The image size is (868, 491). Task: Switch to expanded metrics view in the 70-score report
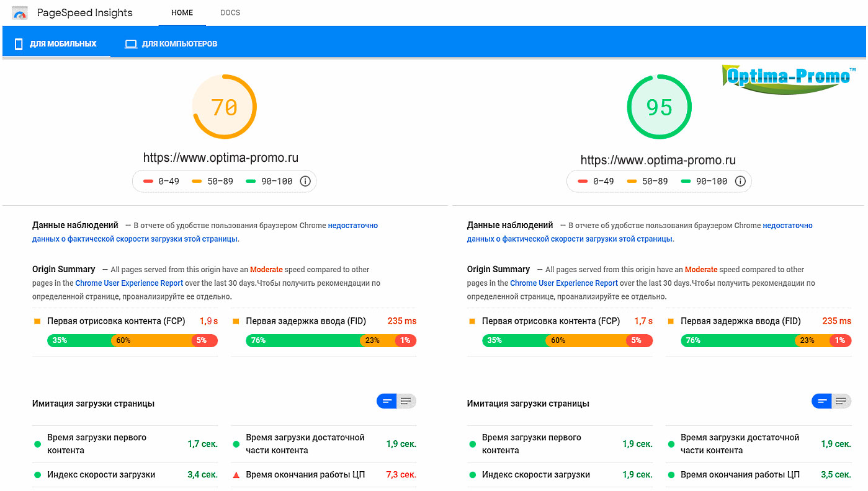pyautogui.click(x=406, y=401)
